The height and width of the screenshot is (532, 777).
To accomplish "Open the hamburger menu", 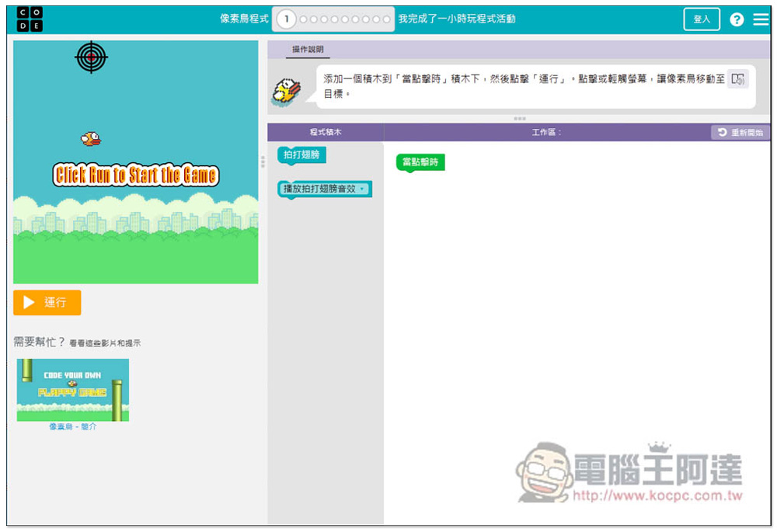I will tap(761, 19).
